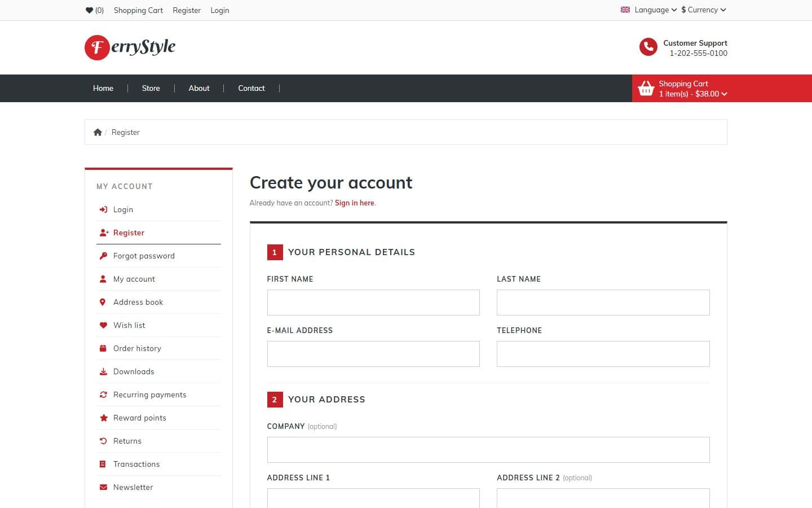Click the wishlist heart icon in top bar

pos(89,10)
